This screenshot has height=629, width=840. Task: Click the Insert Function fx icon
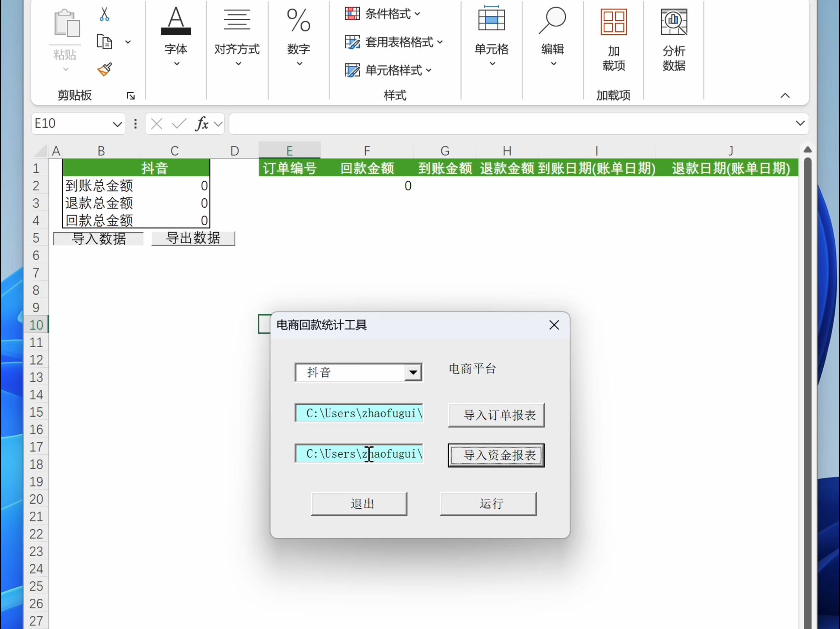(x=202, y=124)
